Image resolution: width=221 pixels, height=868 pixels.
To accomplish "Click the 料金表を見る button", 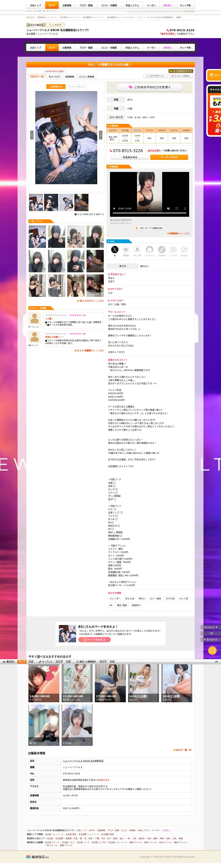I will pos(130,157).
